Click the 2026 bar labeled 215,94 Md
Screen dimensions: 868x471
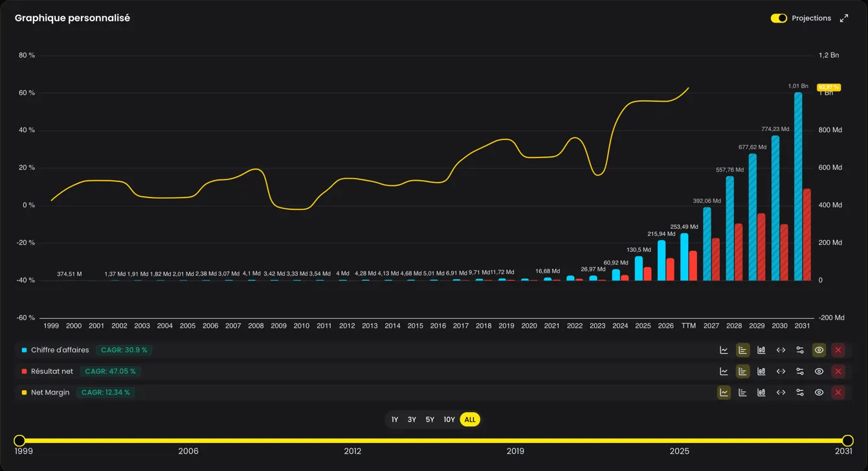click(x=662, y=260)
